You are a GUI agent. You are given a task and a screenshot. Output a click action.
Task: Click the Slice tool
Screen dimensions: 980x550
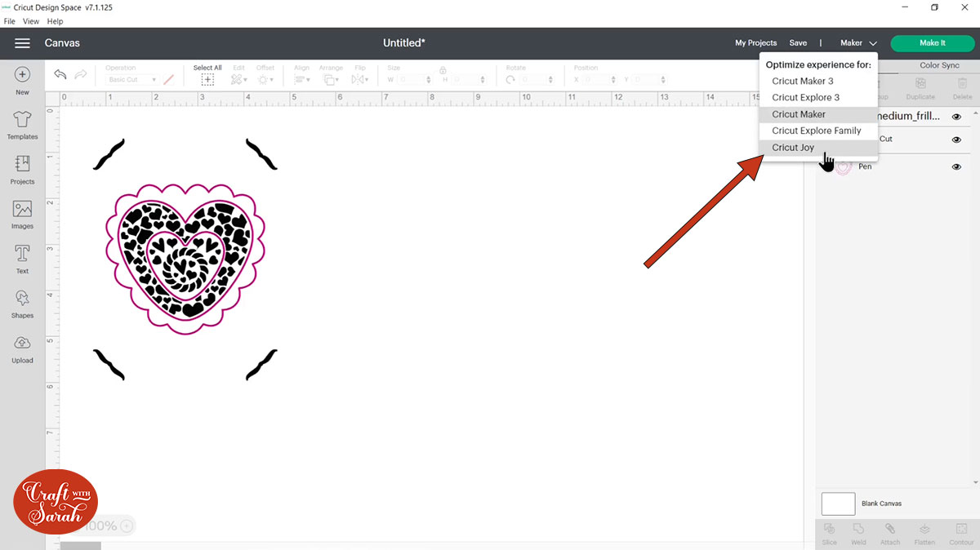click(x=830, y=534)
